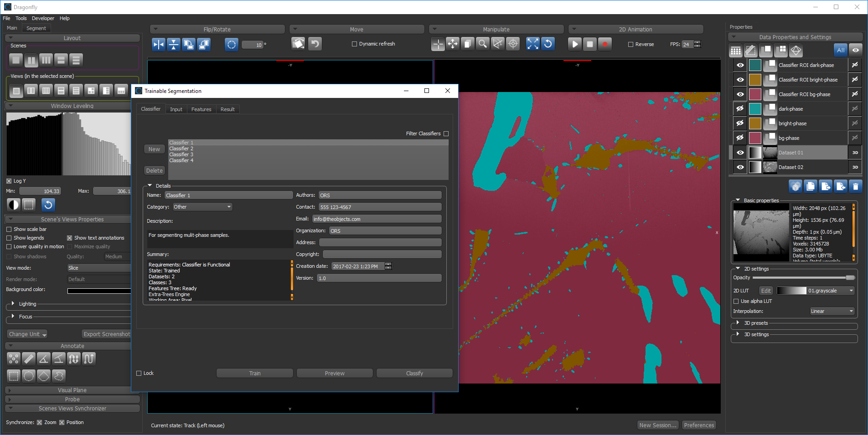Open the Interpolation dropdown set to Linear
The height and width of the screenshot is (435, 868).
(832, 312)
